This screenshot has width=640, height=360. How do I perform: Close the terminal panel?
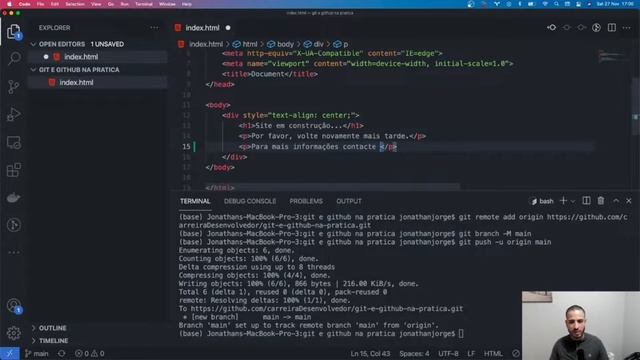point(629,201)
